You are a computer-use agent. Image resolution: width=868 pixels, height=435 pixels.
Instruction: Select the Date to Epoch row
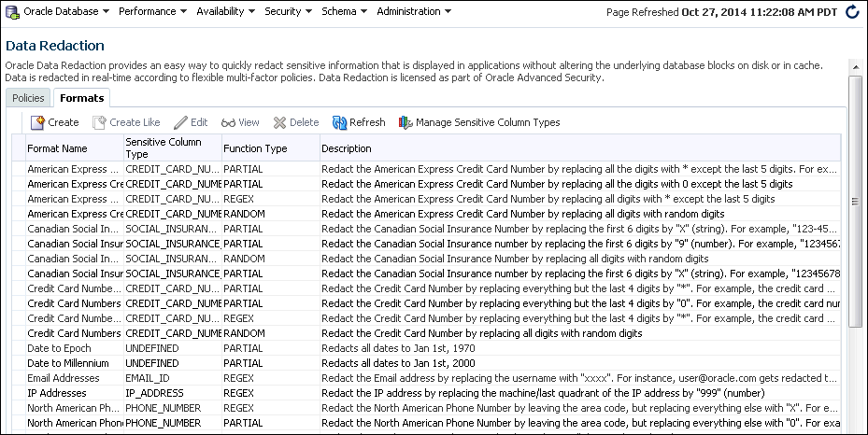pos(426,348)
